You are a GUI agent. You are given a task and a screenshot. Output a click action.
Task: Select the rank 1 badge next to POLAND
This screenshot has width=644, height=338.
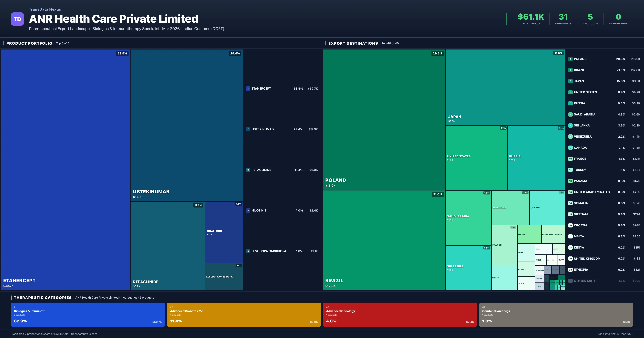click(x=571, y=59)
